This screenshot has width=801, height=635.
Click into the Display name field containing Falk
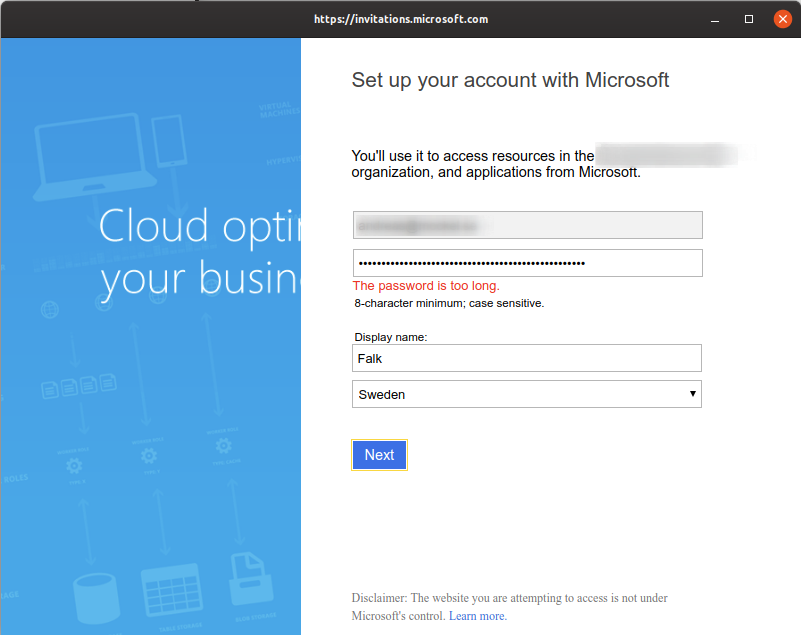tap(527, 358)
